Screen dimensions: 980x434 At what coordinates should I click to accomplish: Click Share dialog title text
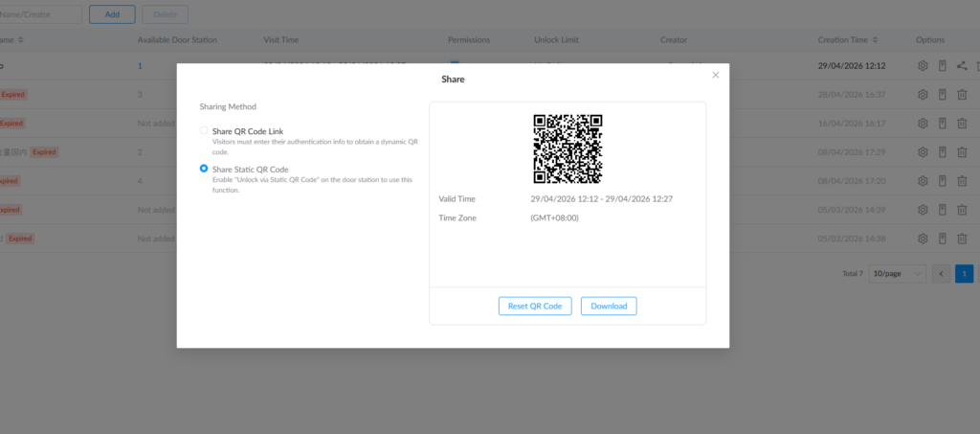click(x=453, y=80)
